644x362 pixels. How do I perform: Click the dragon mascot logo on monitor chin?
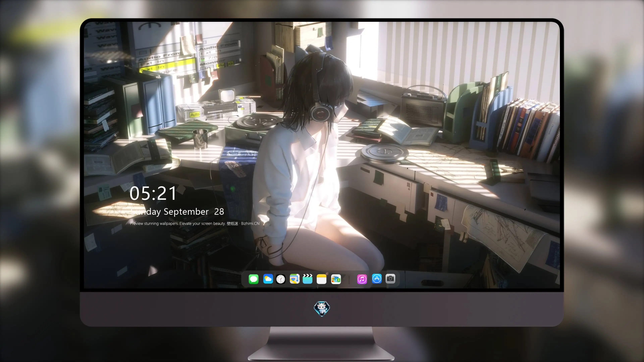(322, 309)
